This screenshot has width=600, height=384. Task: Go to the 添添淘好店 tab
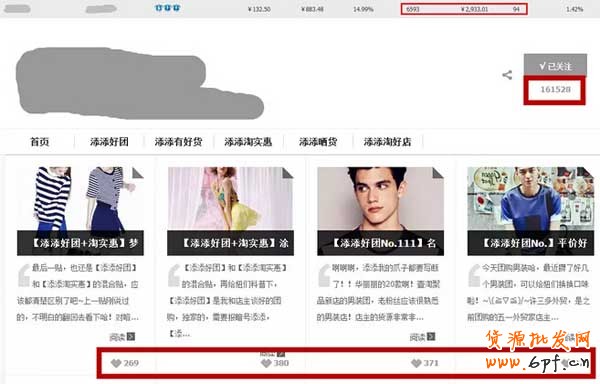[x=387, y=142]
